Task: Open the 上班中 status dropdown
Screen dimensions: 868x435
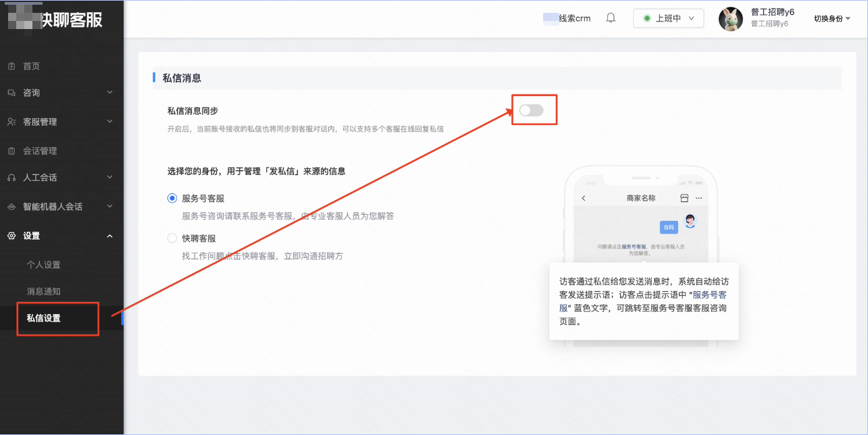Action: pyautogui.click(x=668, y=18)
